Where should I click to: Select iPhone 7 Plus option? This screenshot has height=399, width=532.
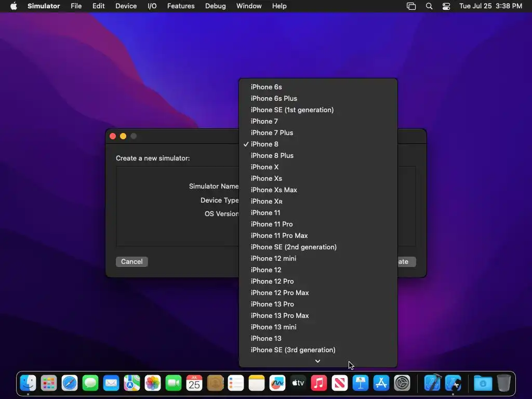tap(318, 132)
